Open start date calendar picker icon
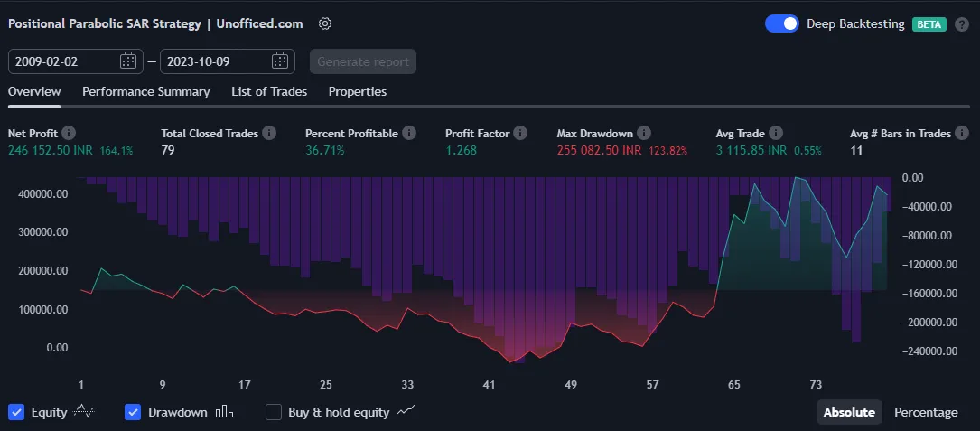980x431 pixels. coord(128,61)
